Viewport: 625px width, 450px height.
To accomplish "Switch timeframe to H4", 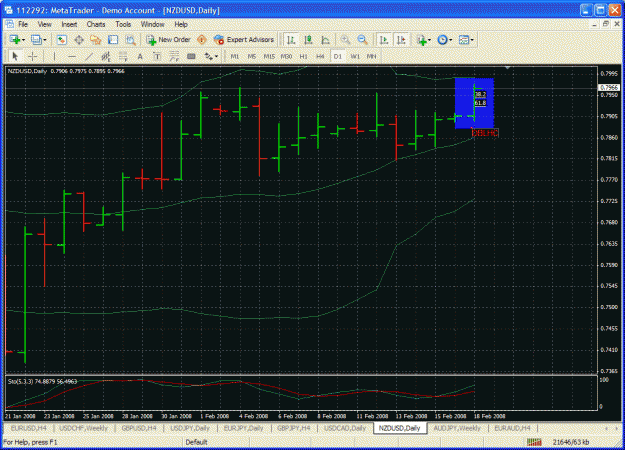I will 320,57.
